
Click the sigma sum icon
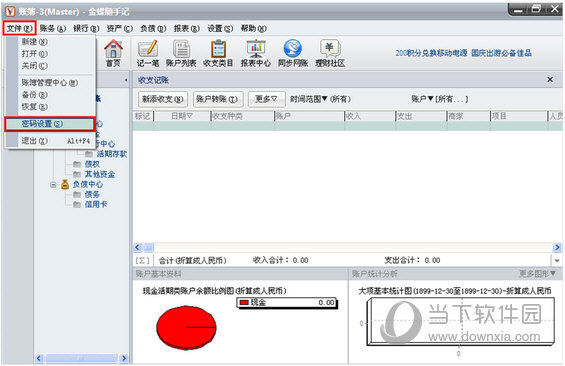coord(142,260)
